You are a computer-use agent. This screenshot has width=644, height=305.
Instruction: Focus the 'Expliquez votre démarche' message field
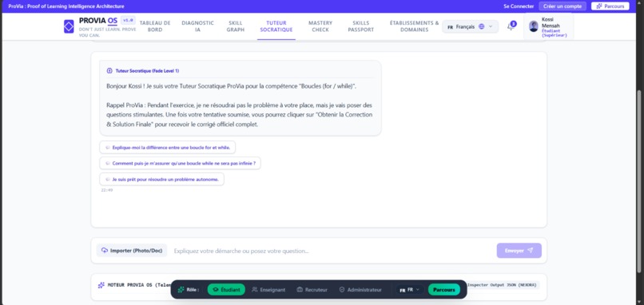(332, 251)
